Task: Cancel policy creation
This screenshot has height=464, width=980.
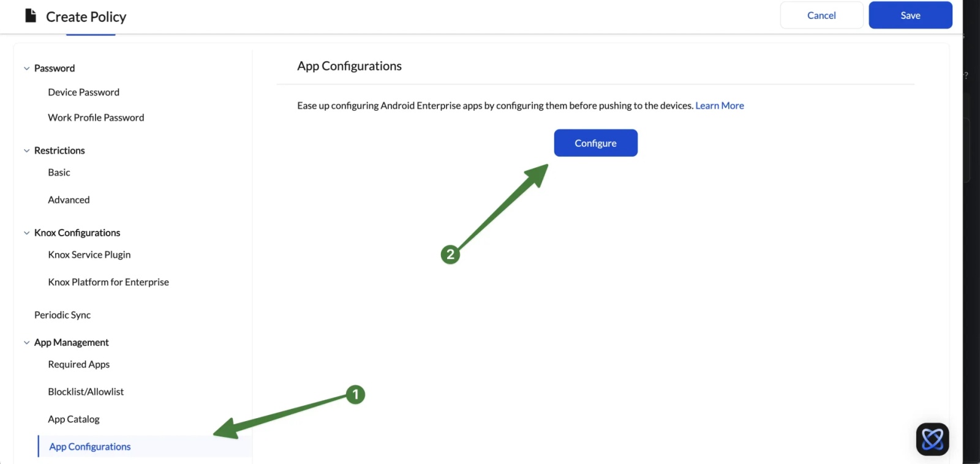Action: (821, 15)
